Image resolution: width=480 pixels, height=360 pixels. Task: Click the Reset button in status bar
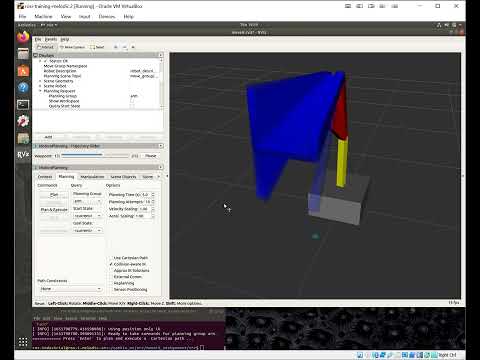39,303
